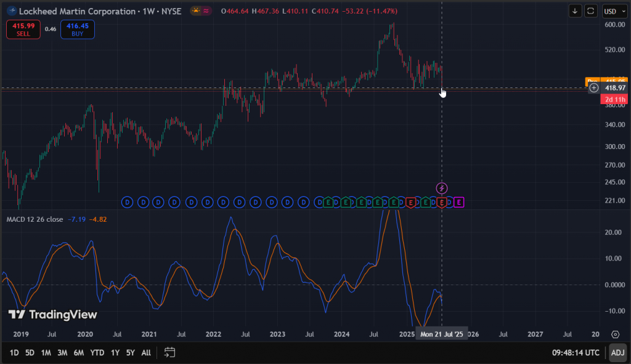Select the All time range

pyautogui.click(x=146, y=353)
